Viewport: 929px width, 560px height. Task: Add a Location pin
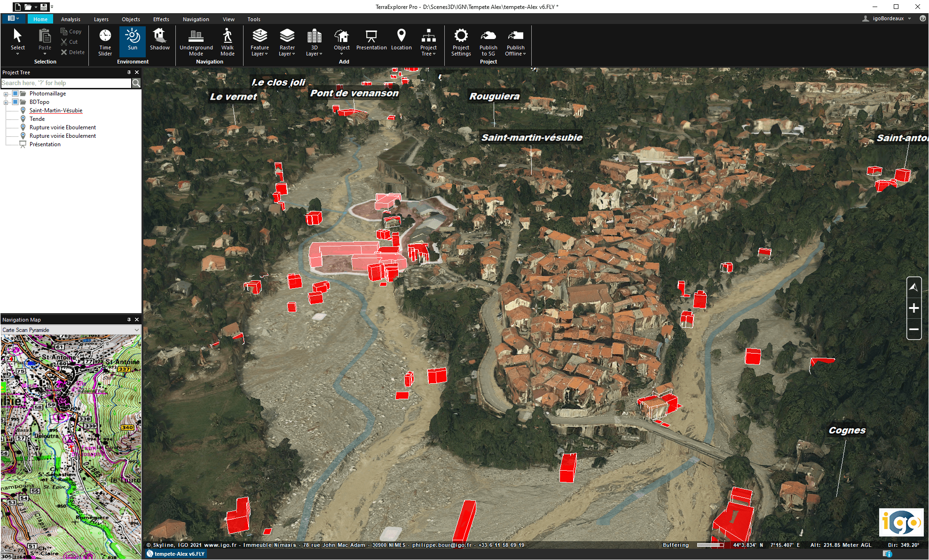click(401, 39)
